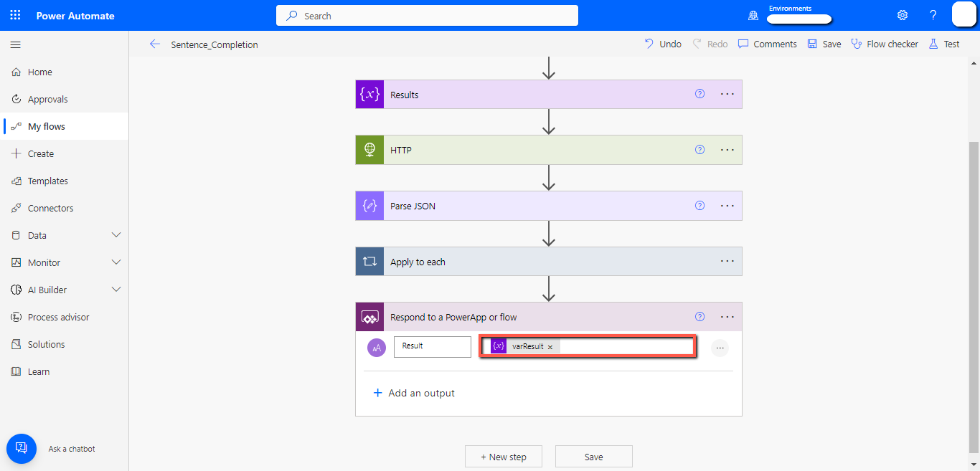
Task: Open the Ask a chatbot helper
Action: pos(21,448)
